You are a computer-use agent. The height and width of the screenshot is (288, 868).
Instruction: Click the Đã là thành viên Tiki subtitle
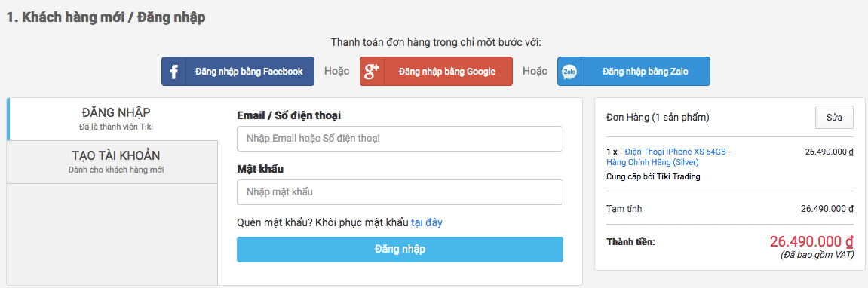tap(115, 127)
